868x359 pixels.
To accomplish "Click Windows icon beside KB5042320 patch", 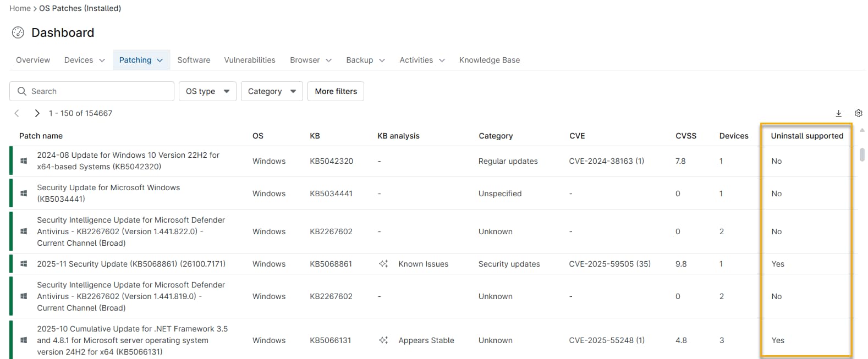I will pyautogui.click(x=24, y=161).
